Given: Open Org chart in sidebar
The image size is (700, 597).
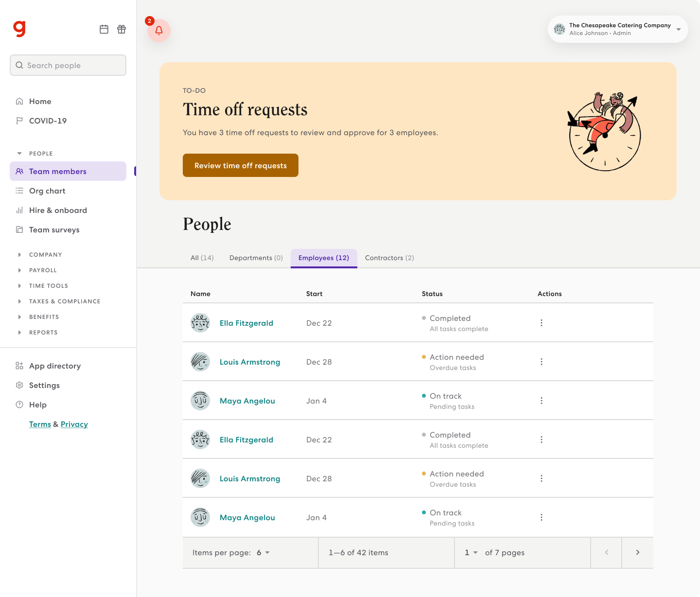Looking at the screenshot, I should 68,191.
